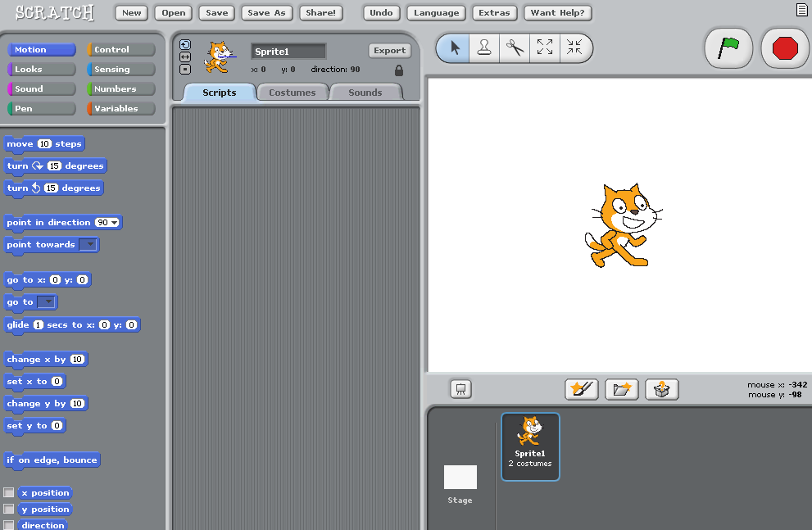This screenshot has width=812, height=530.
Task: Toggle the sprite drag lock icon
Action: point(399,70)
